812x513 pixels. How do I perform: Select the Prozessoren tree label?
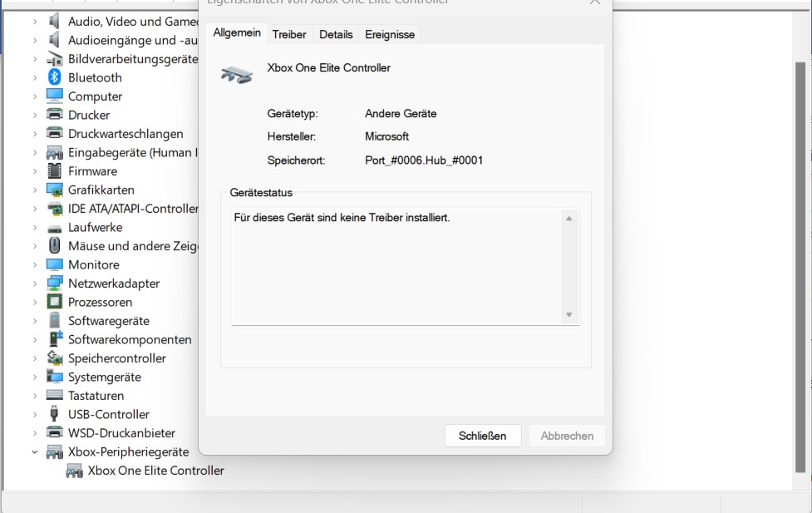100,302
